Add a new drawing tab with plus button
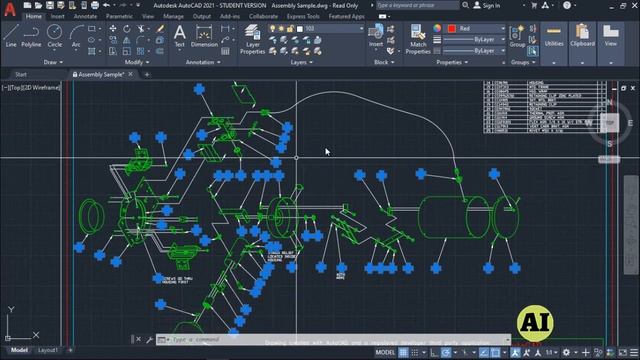 147,75
